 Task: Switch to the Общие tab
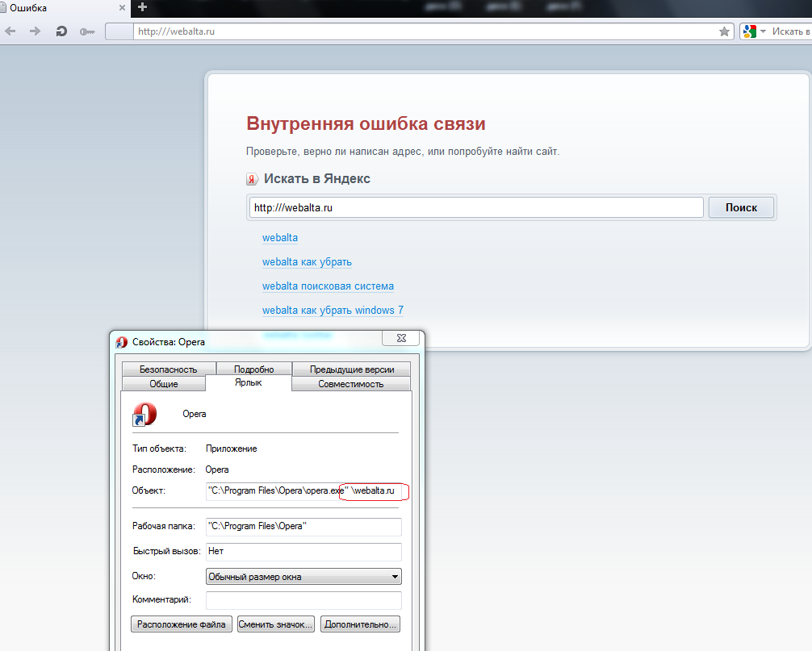point(164,383)
